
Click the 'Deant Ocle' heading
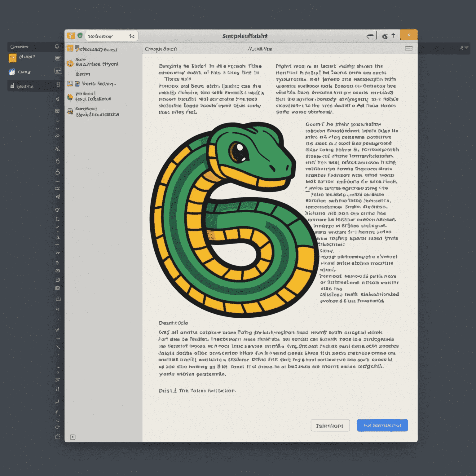click(x=174, y=323)
